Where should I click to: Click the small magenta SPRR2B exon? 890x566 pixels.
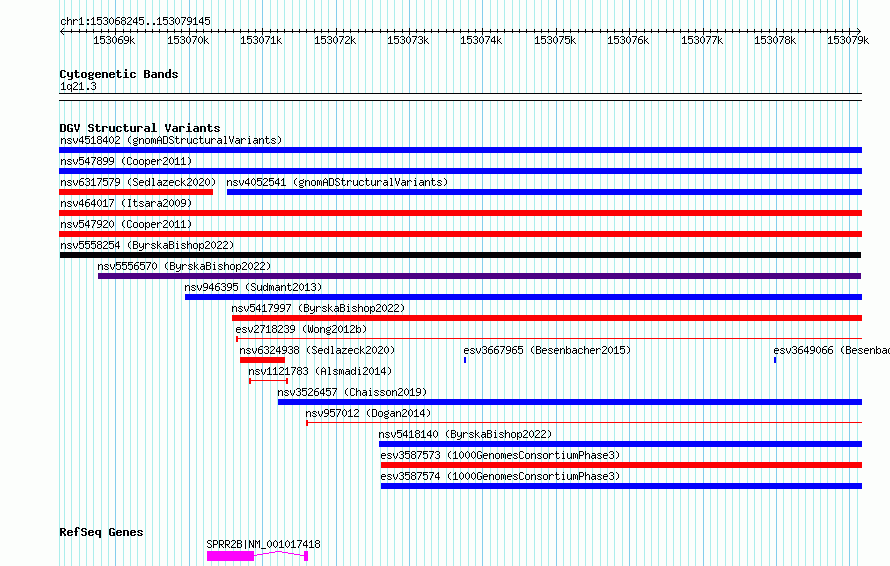point(306,556)
